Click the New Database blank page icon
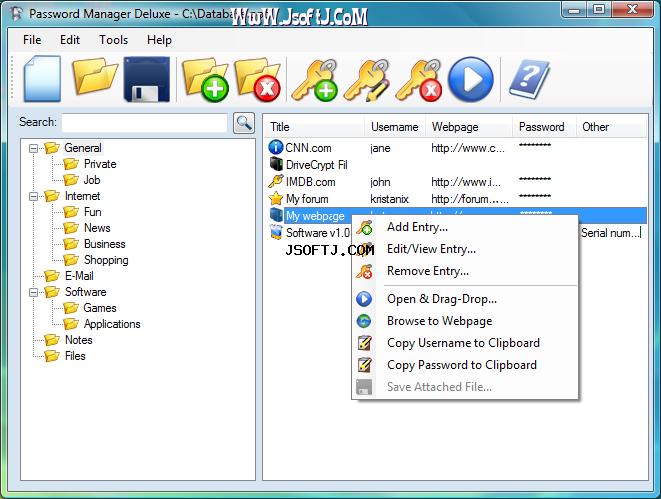The width and height of the screenshot is (661, 499). [42, 79]
